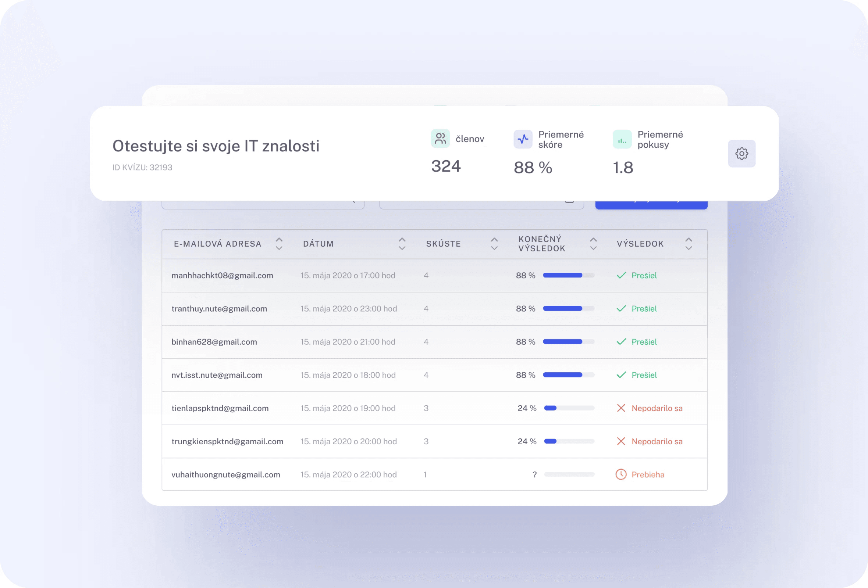868x588 pixels.
Task: Click green checkmark for manhhachkt08@gmail.com
Action: pos(621,275)
